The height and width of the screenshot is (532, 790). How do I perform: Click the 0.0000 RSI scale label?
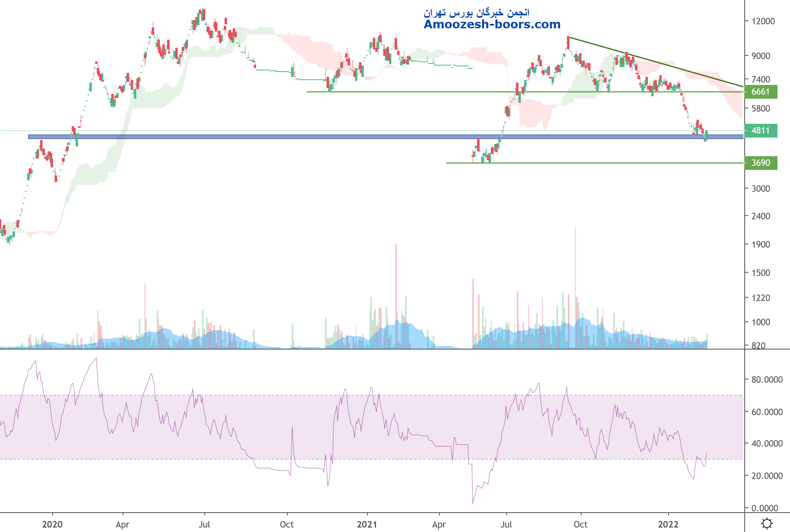pos(765,508)
